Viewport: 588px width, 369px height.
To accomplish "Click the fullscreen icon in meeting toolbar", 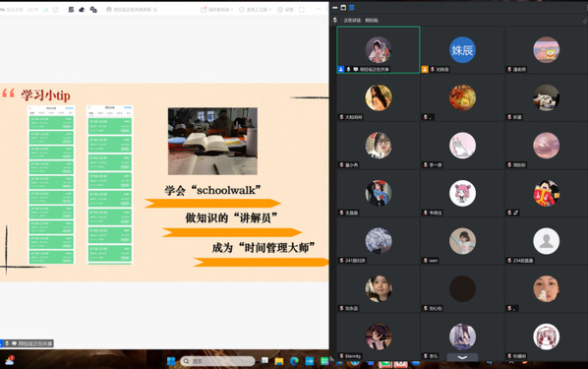I will (x=302, y=10).
